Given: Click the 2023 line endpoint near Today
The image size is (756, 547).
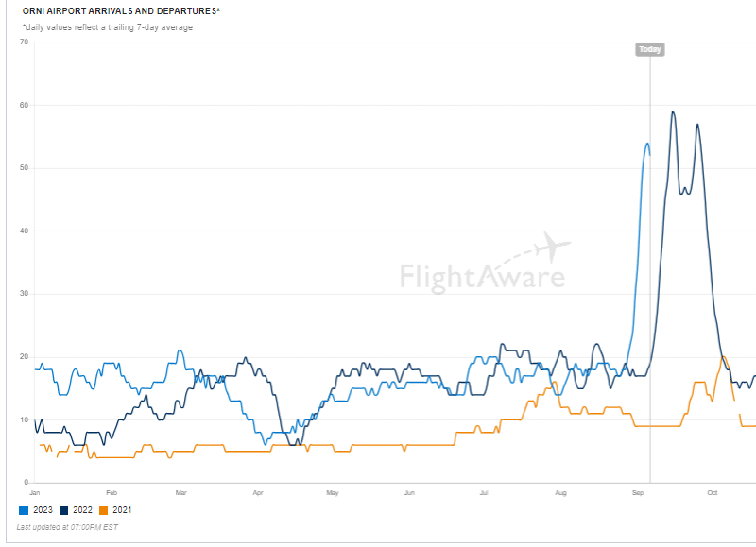Looking at the screenshot, I should (649, 154).
